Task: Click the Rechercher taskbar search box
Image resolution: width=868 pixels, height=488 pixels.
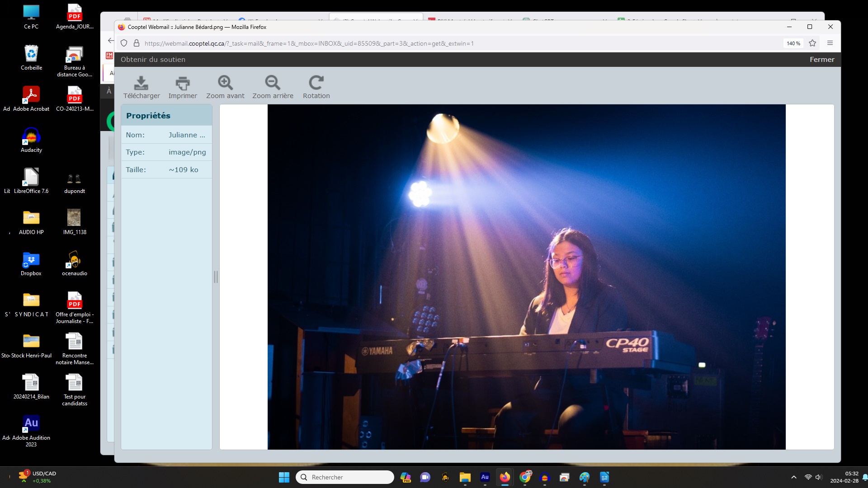Action: pos(345,477)
